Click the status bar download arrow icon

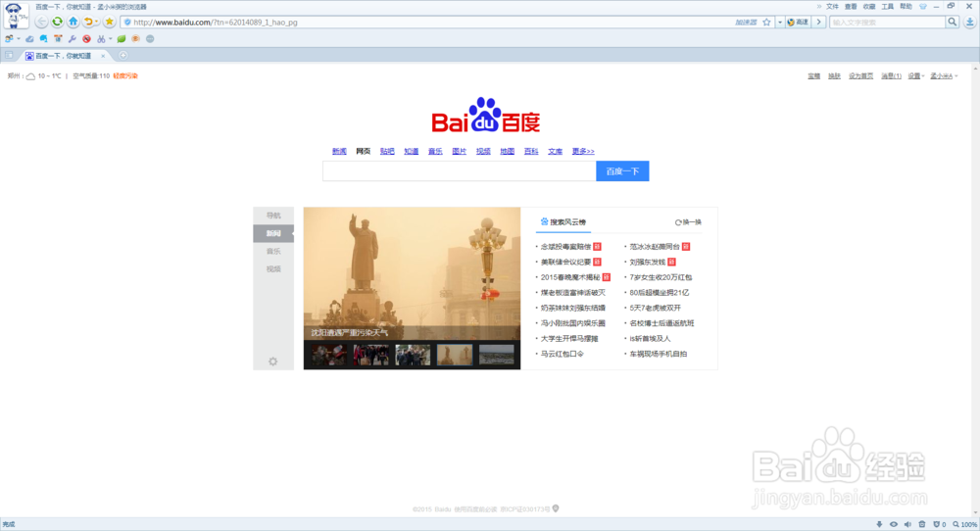point(879,525)
